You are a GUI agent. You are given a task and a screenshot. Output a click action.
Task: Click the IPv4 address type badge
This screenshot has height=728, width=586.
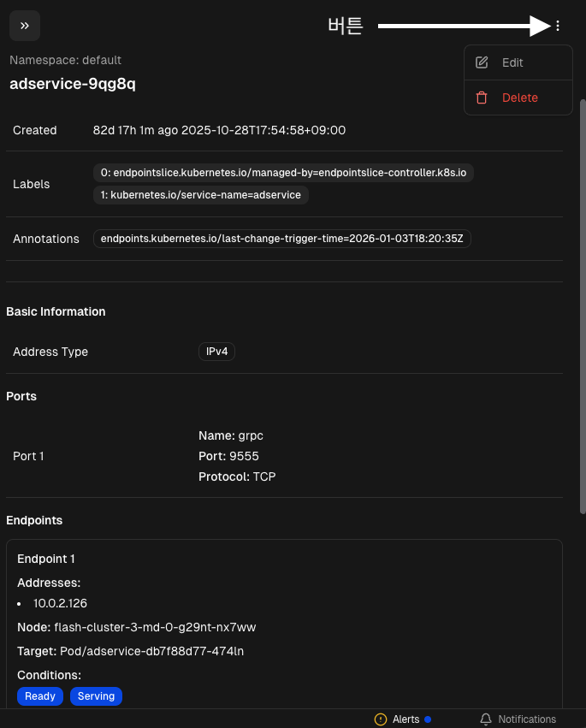[216, 352]
